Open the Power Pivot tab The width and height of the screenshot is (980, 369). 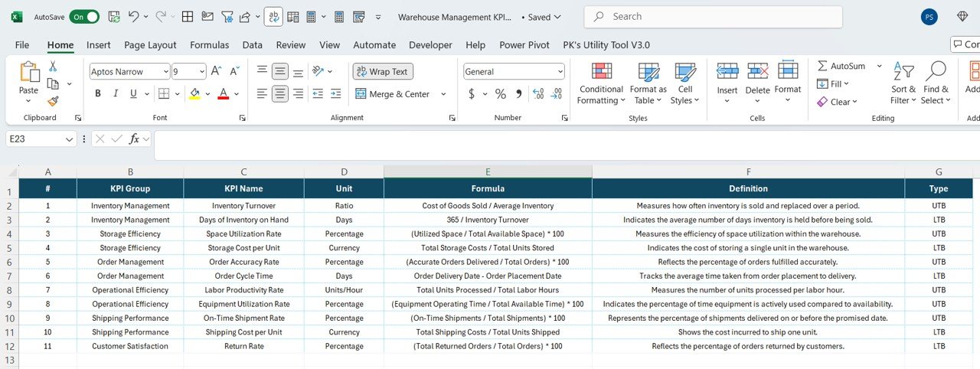pyautogui.click(x=524, y=45)
